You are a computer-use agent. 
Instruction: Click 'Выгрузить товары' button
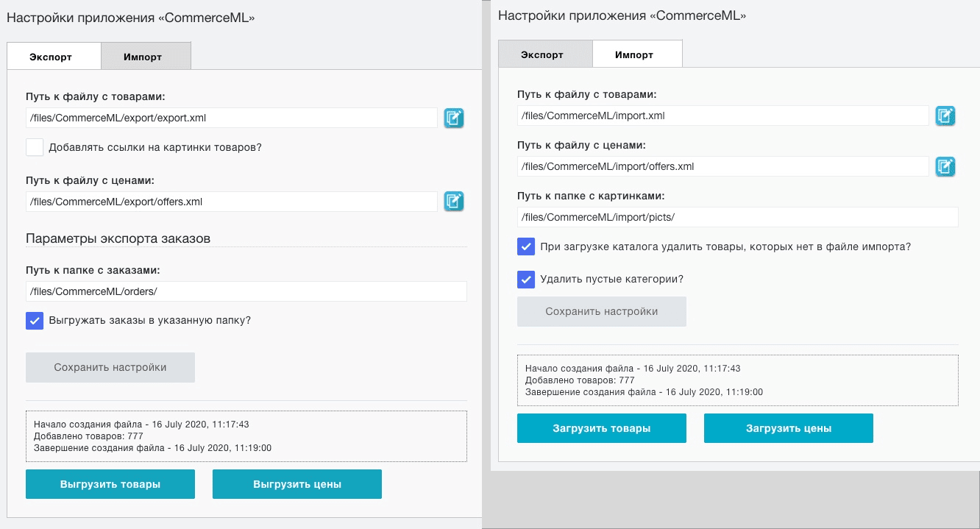click(110, 484)
